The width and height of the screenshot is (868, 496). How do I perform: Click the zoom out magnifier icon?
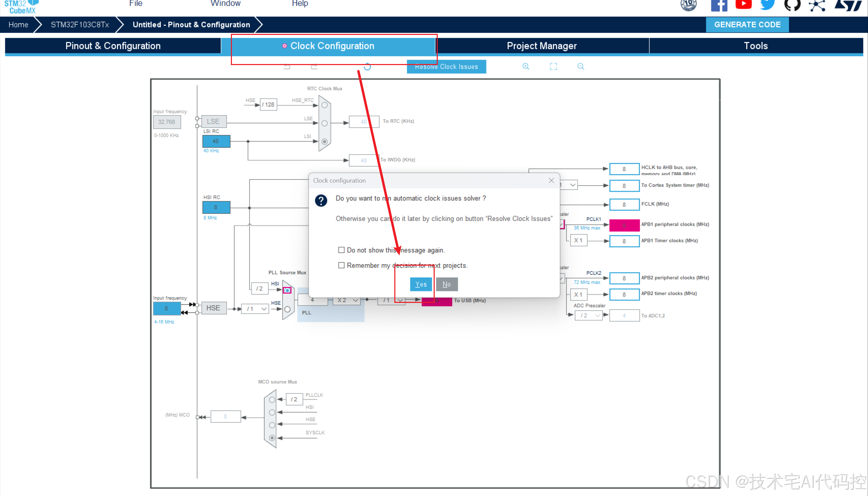tap(580, 66)
